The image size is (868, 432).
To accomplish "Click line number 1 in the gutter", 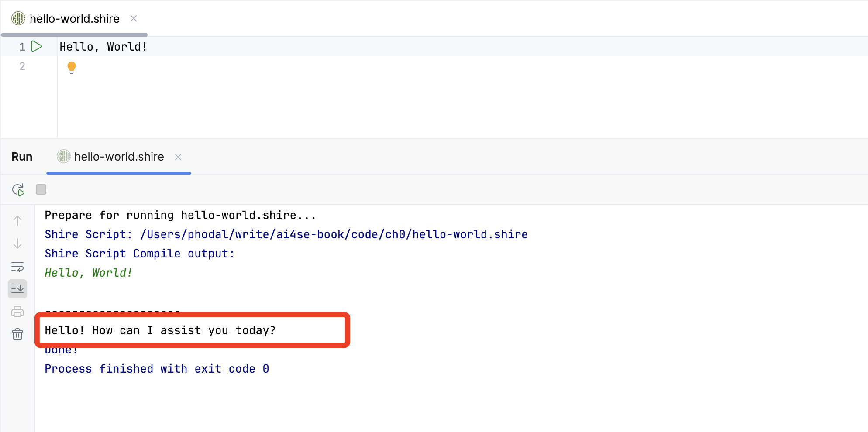I will click(x=22, y=47).
